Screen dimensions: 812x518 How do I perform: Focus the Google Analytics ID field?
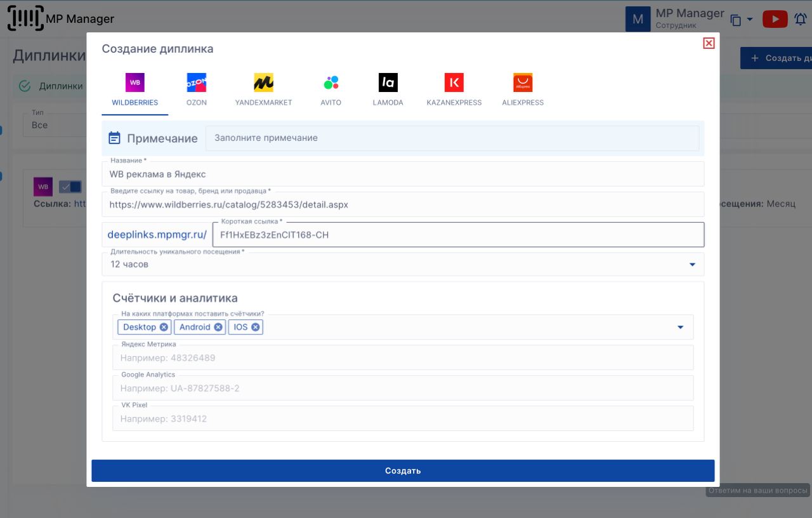coord(403,388)
